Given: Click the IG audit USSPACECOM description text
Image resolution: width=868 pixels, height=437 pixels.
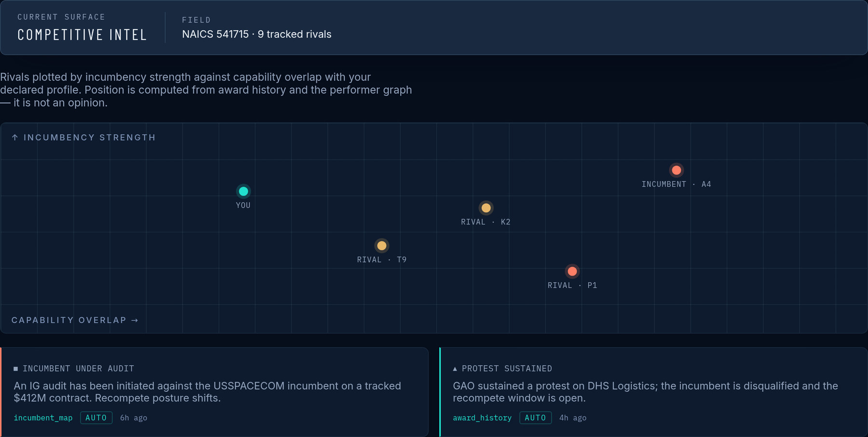Looking at the screenshot, I should [207, 392].
